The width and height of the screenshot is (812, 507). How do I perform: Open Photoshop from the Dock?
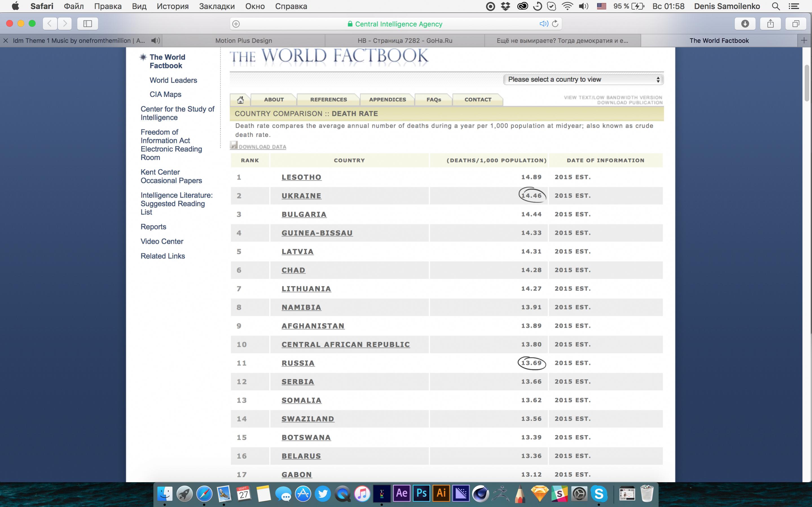(x=421, y=493)
